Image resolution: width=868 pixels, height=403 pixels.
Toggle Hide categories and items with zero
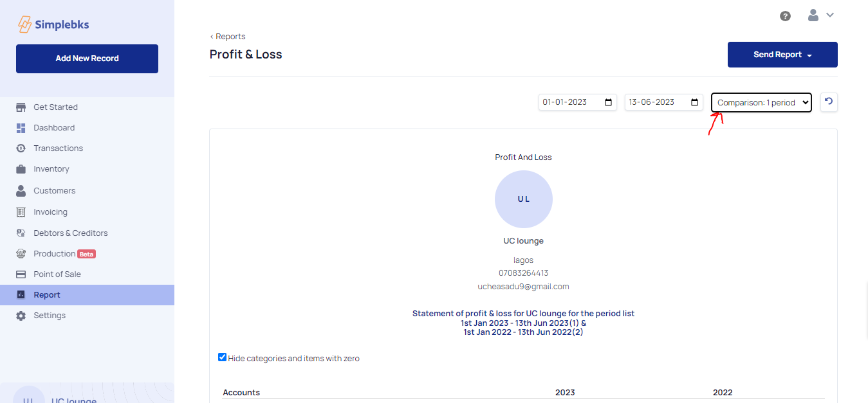coord(223,357)
